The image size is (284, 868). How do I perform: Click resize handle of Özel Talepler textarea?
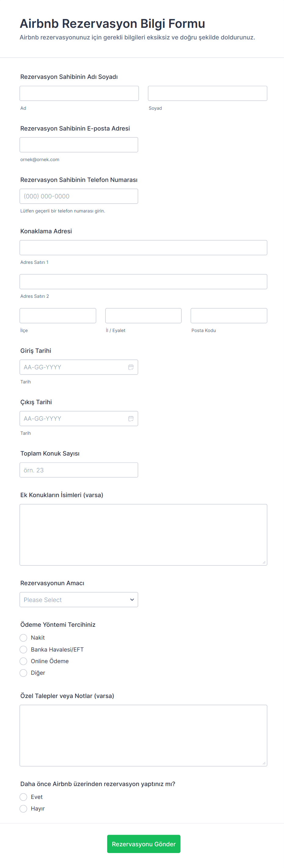coord(264,763)
